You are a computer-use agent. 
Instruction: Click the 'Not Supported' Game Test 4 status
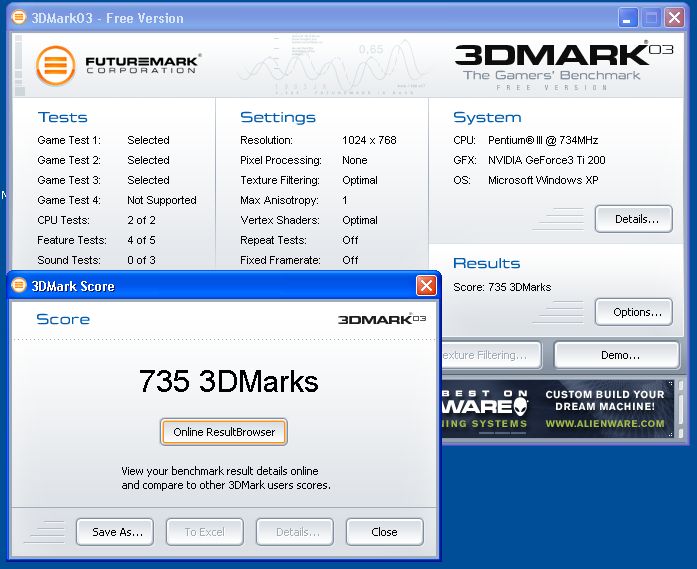pos(162,200)
